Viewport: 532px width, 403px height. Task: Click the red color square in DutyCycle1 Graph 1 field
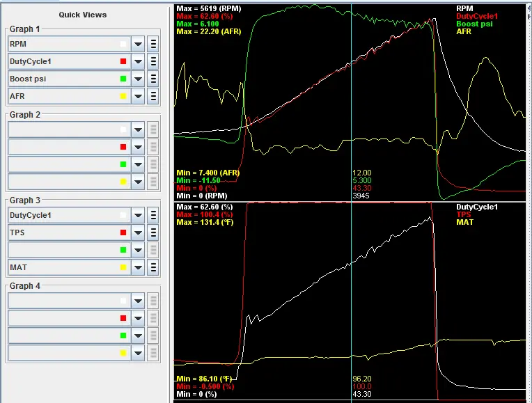click(x=123, y=61)
